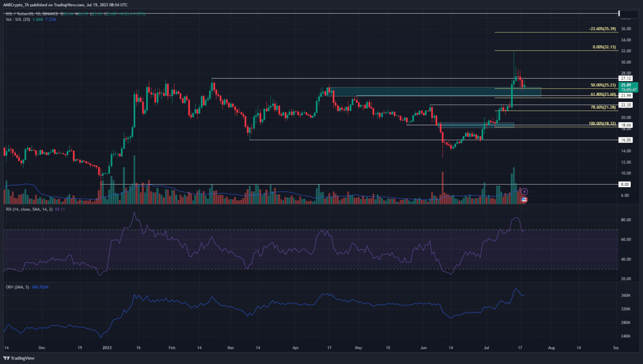Click the RSI indicator legend label

coord(29,209)
